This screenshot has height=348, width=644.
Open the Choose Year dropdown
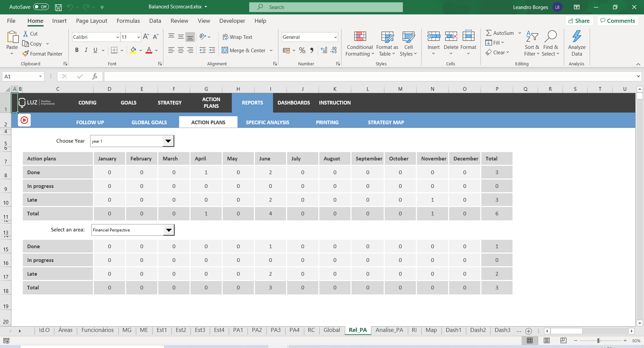click(x=168, y=141)
